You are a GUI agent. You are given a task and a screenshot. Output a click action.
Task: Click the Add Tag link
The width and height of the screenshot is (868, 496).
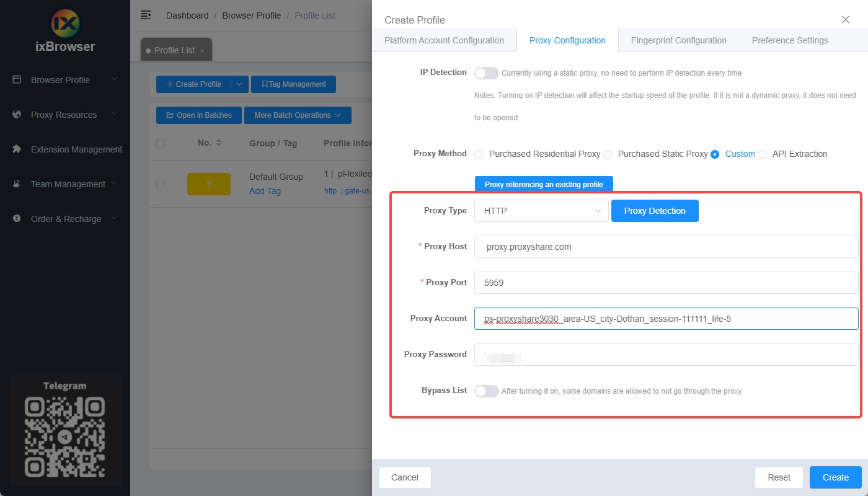click(265, 191)
